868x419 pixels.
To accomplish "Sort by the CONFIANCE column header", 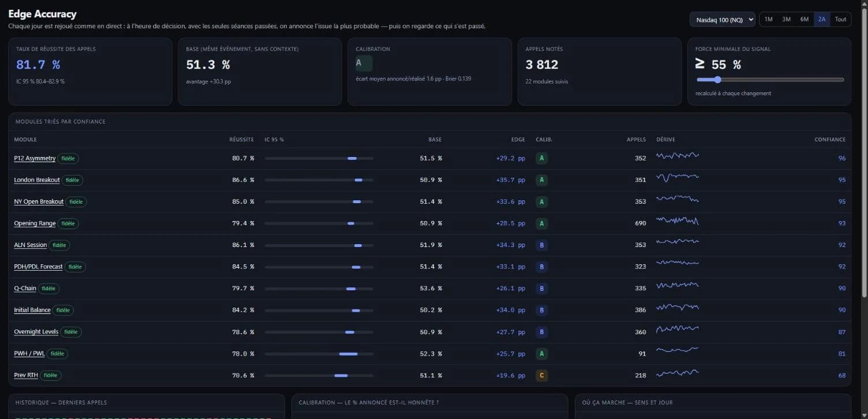I will (x=830, y=140).
